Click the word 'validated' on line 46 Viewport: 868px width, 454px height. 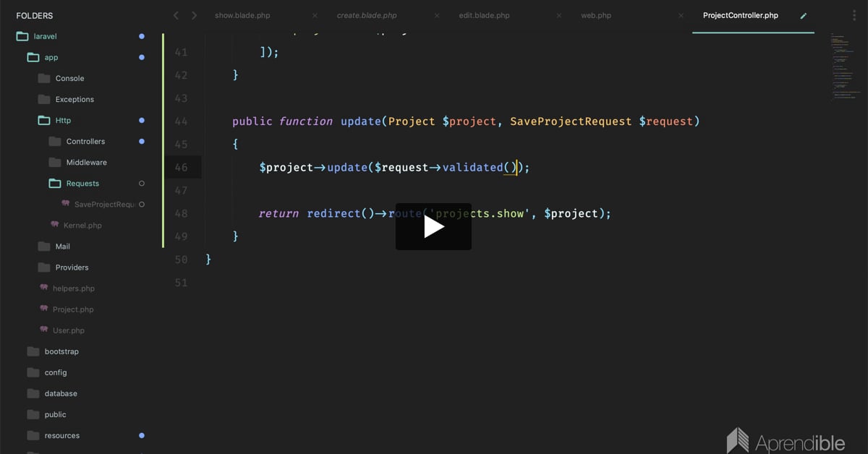coord(472,168)
